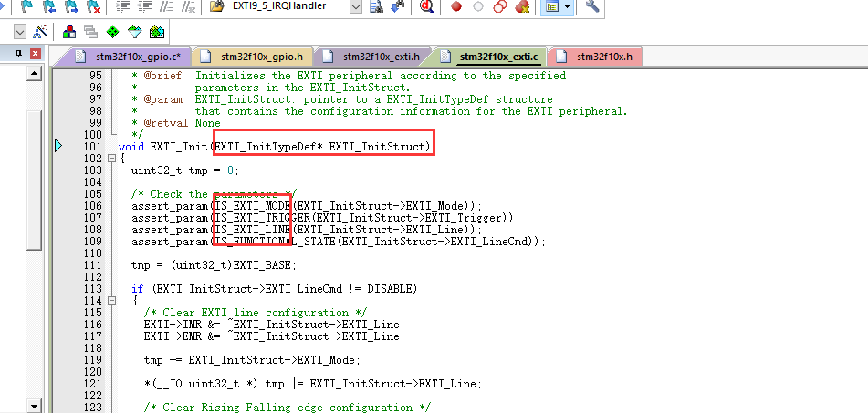Insert a breakpoint with the red dot
This screenshot has width=868, height=413.
[456, 6]
